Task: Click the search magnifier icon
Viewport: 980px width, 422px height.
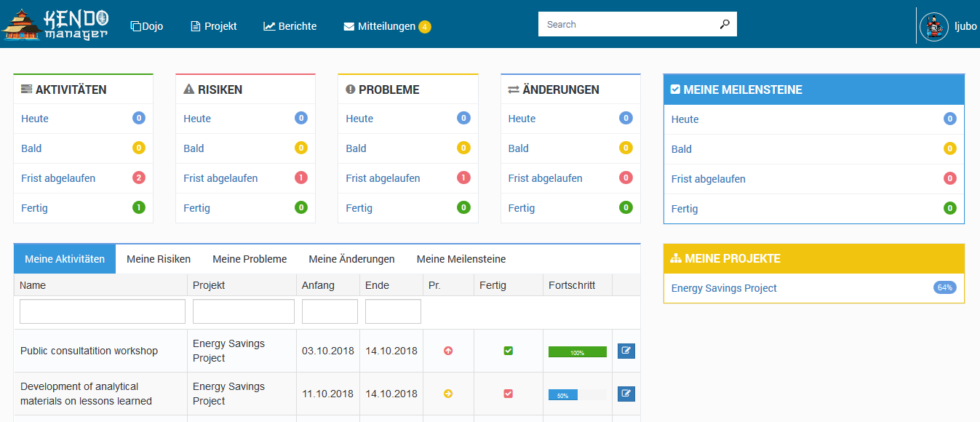Action: click(724, 23)
